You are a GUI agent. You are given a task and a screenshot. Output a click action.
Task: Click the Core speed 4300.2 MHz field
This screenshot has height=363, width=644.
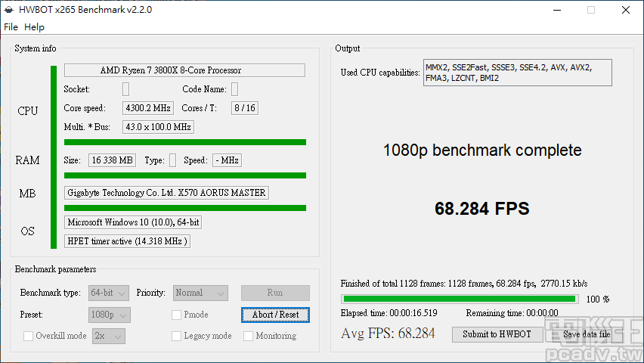click(148, 108)
